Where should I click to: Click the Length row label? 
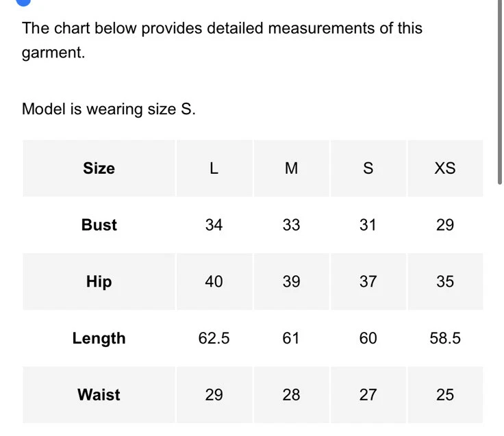(99, 338)
